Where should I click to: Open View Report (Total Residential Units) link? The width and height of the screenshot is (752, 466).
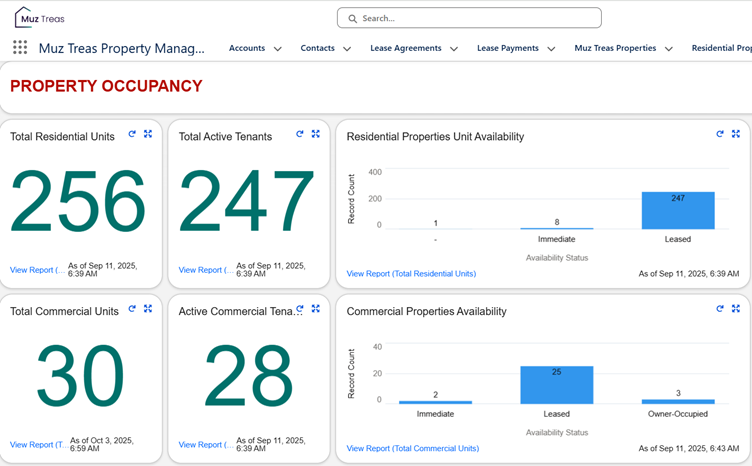coord(411,274)
